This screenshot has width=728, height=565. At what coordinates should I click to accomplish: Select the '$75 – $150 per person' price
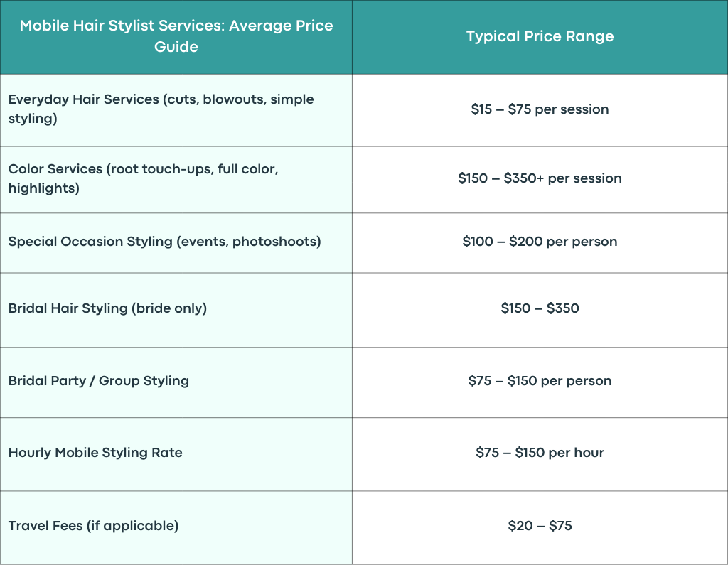(540, 381)
